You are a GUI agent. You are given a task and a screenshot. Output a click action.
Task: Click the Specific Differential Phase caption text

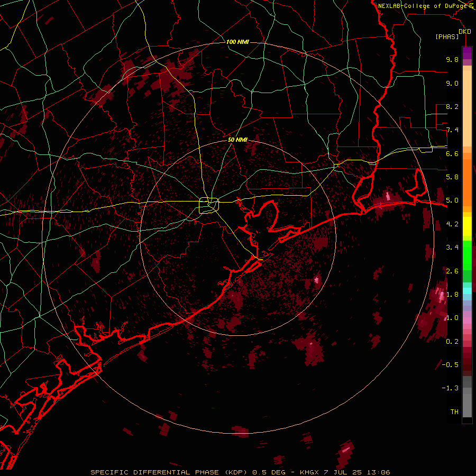pyautogui.click(x=240, y=472)
